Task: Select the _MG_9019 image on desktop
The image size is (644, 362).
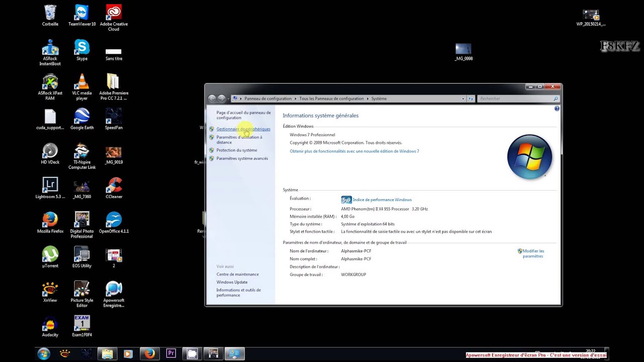Action: [114, 155]
